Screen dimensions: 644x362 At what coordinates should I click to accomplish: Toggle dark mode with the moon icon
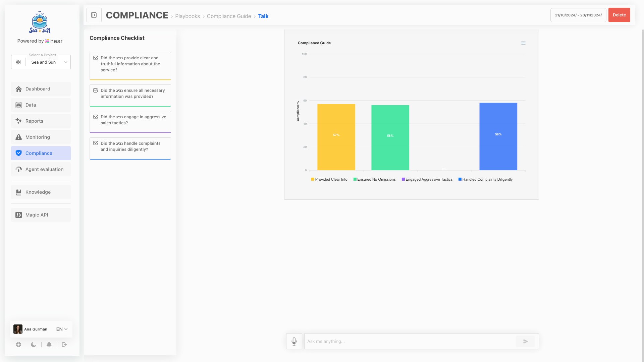tap(33, 345)
